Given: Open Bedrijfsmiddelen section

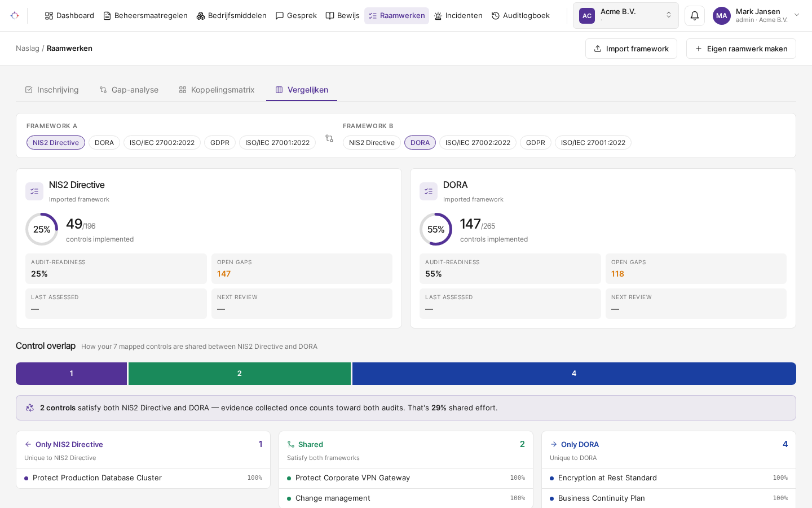Looking at the screenshot, I should click(231, 16).
